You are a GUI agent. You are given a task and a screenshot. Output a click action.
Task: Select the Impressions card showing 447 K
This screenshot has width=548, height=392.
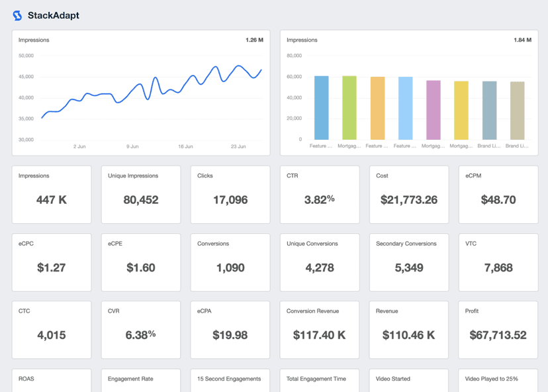[x=51, y=194]
